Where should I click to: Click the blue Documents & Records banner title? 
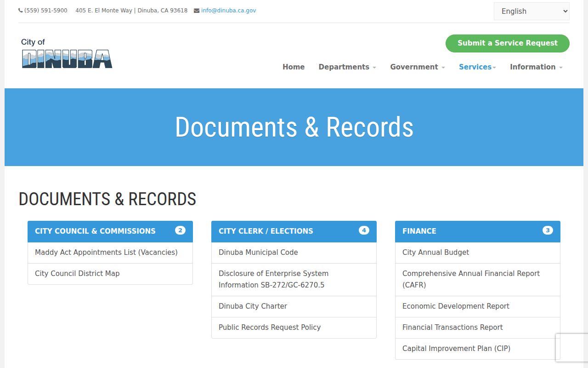click(294, 127)
